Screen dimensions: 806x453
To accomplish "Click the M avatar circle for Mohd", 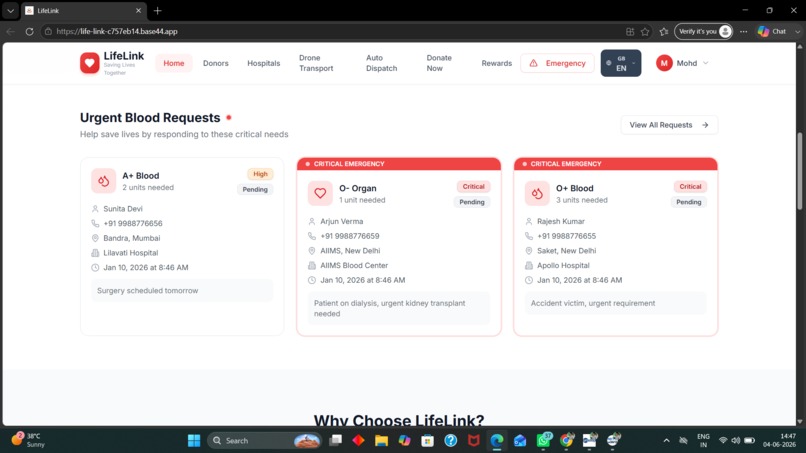I will [x=664, y=63].
